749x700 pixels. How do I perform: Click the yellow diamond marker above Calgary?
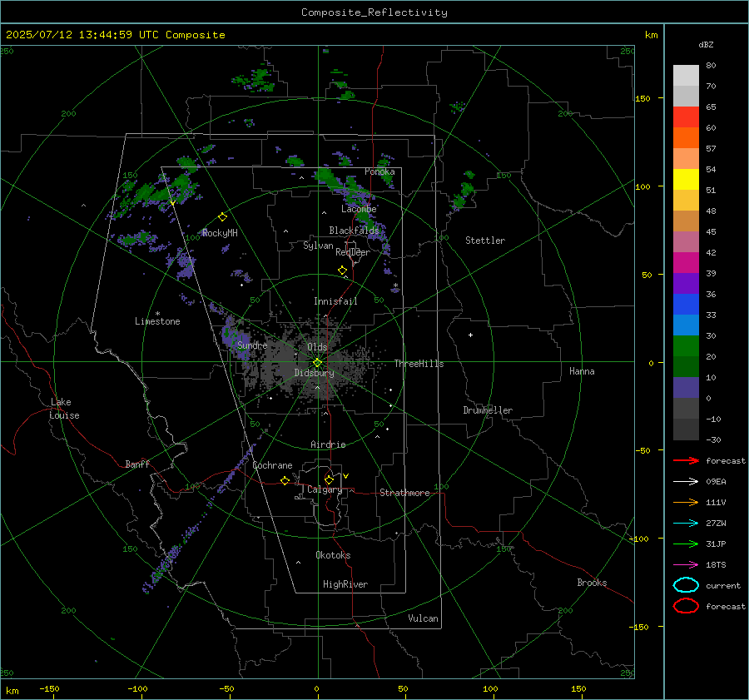pyautogui.click(x=329, y=479)
